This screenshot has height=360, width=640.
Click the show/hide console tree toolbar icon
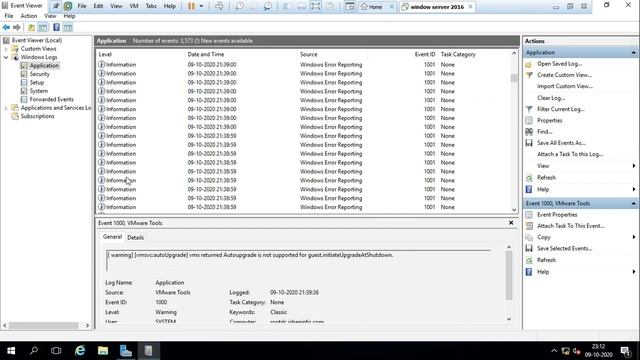coord(42,27)
